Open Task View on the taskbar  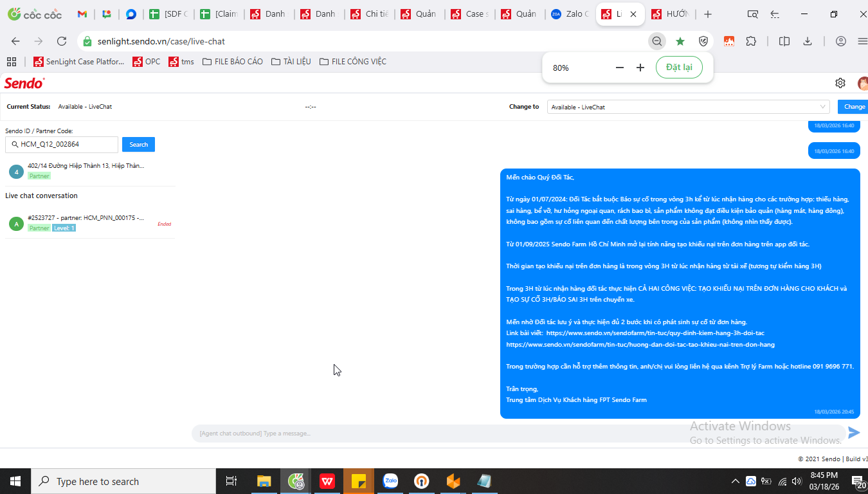(x=231, y=481)
